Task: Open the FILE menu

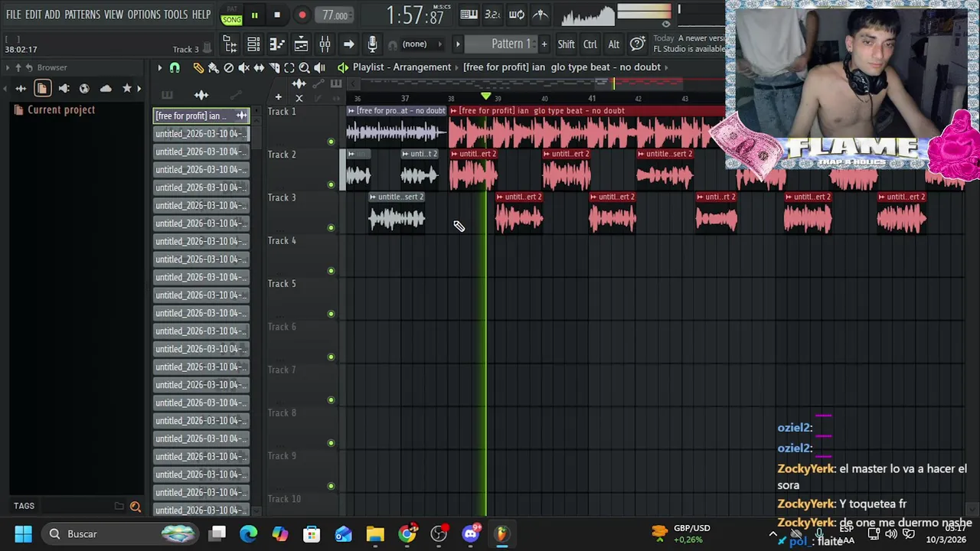Action: [14, 15]
